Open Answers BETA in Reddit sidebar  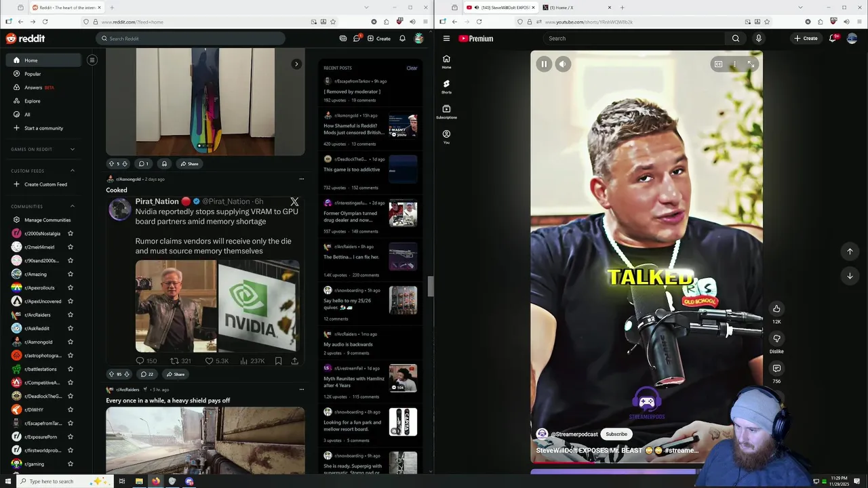tap(43, 87)
